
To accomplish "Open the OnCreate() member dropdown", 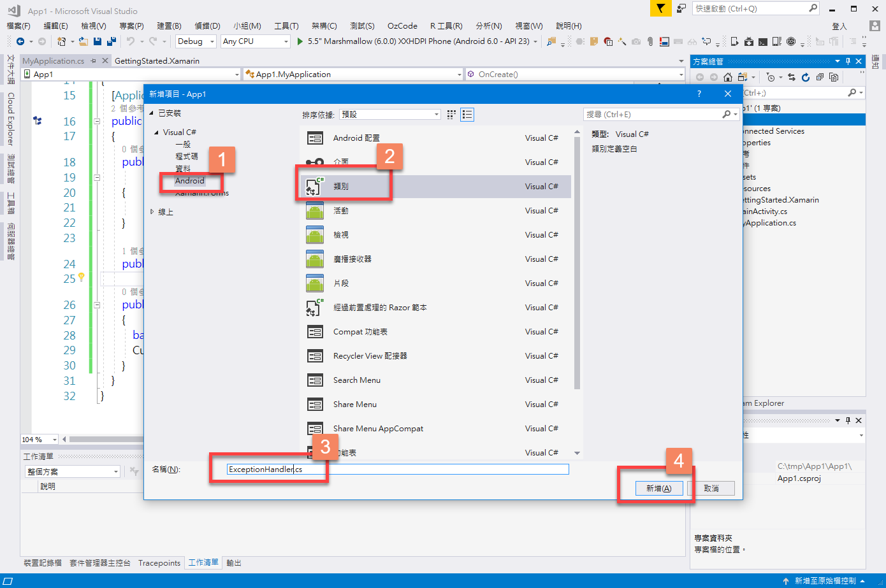I will 576,75.
